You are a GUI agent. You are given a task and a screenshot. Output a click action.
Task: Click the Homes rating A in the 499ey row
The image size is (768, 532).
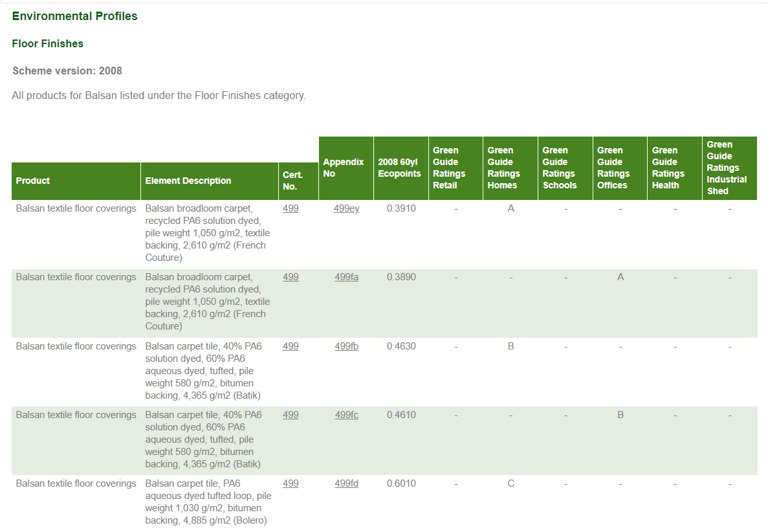[511, 208]
